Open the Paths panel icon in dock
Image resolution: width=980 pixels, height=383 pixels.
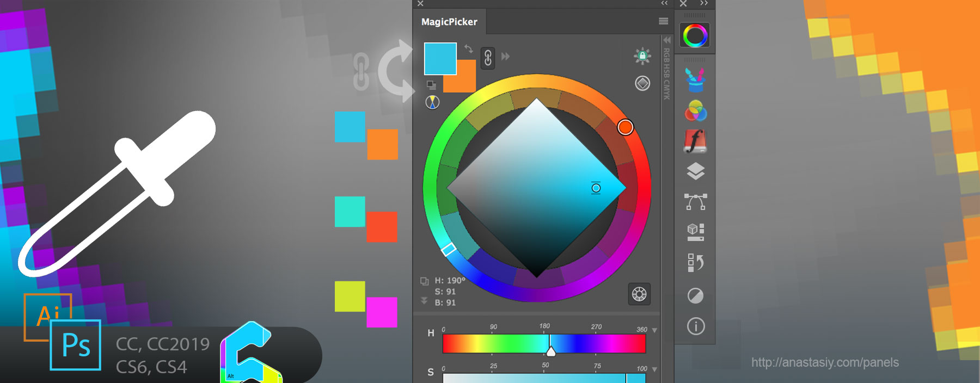695,202
